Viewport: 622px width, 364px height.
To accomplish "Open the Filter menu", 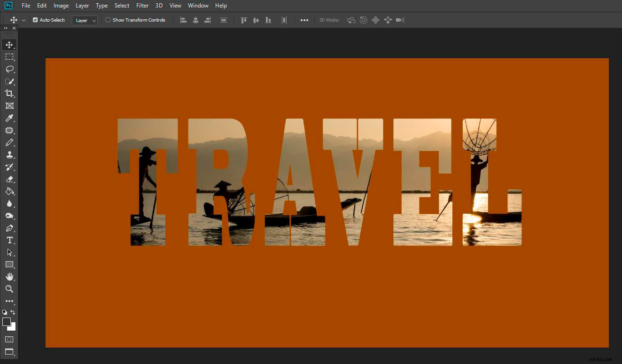I will pyautogui.click(x=142, y=5).
